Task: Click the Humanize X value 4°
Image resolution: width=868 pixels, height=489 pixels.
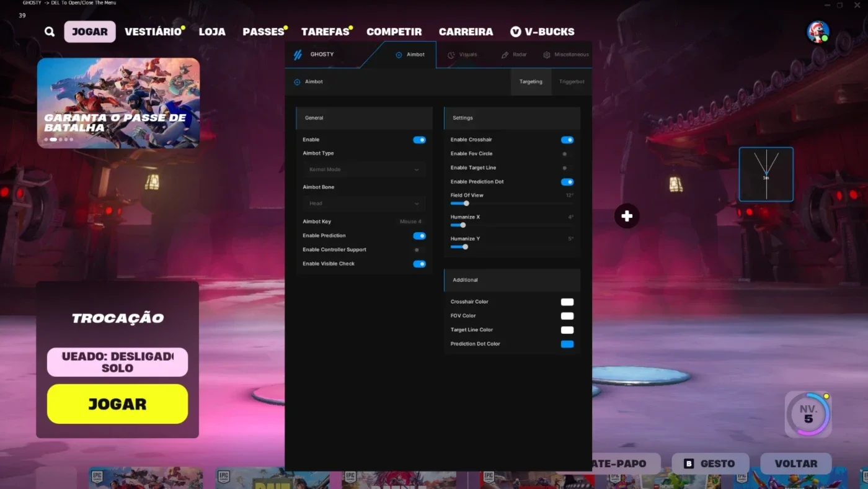Action: (x=571, y=217)
